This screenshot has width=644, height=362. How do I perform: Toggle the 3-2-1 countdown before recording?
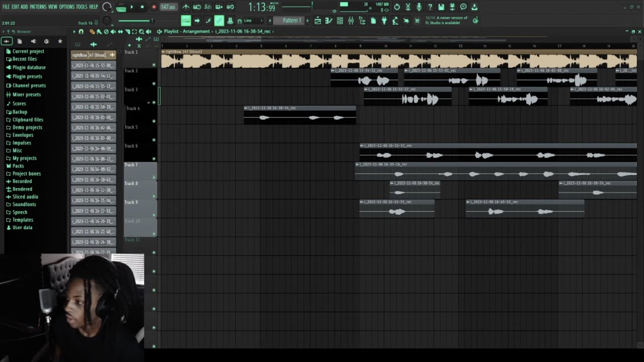tap(208, 7)
